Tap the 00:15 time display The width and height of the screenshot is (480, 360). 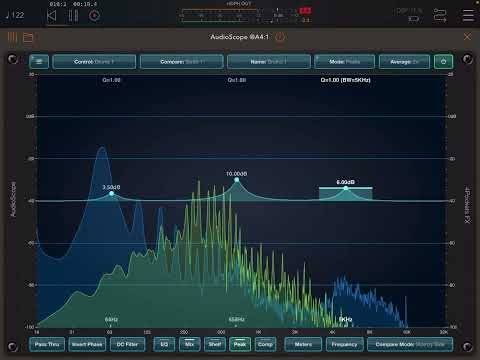click(85, 4)
